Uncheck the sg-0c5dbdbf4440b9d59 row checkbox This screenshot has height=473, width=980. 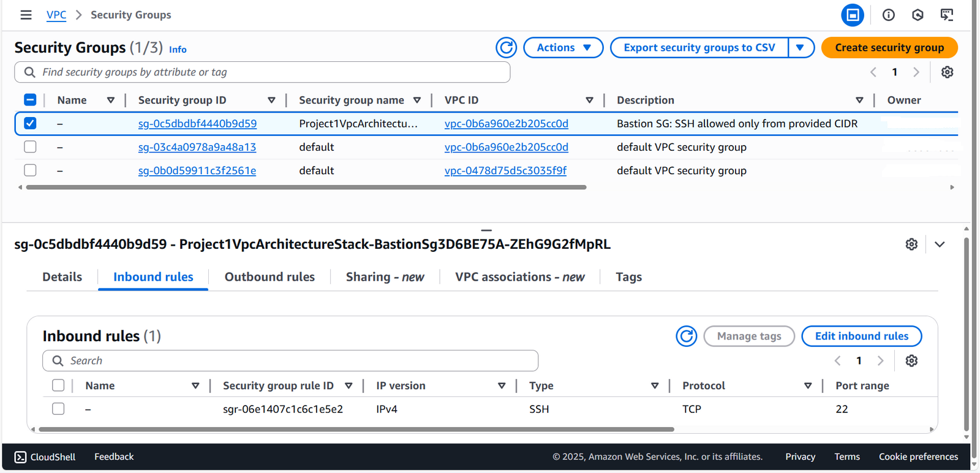30,124
